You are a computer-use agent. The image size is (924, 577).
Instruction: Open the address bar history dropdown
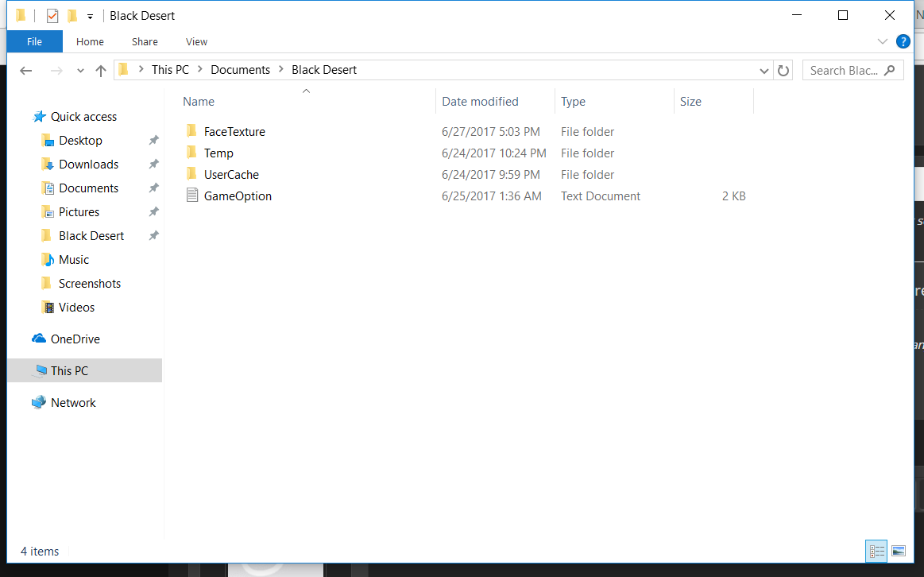764,71
